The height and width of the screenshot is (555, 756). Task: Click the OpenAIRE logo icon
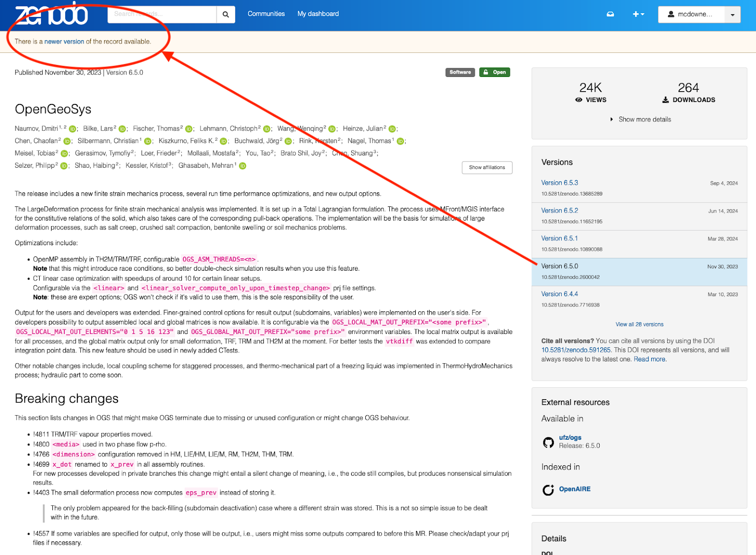548,490
